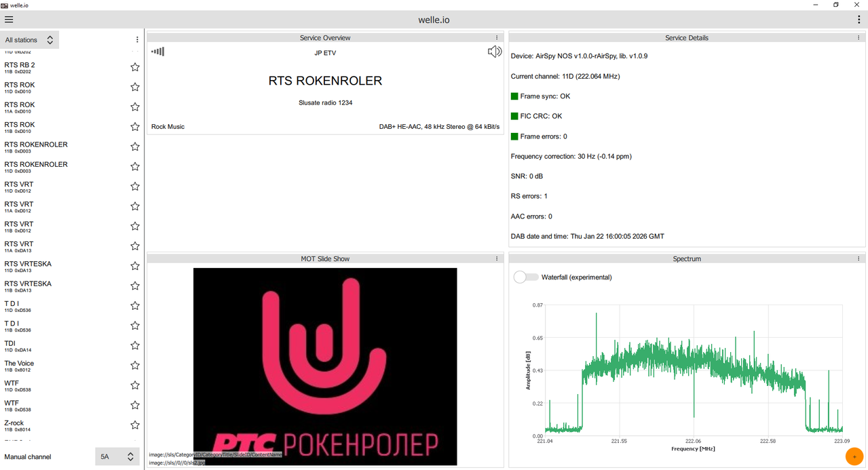Open the Manual channel 5A selector
The height and width of the screenshot is (470, 868).
click(117, 457)
